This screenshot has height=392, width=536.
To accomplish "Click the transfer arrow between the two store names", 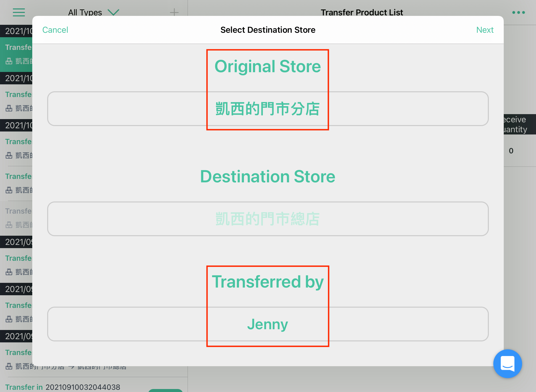I will pos(72,367).
